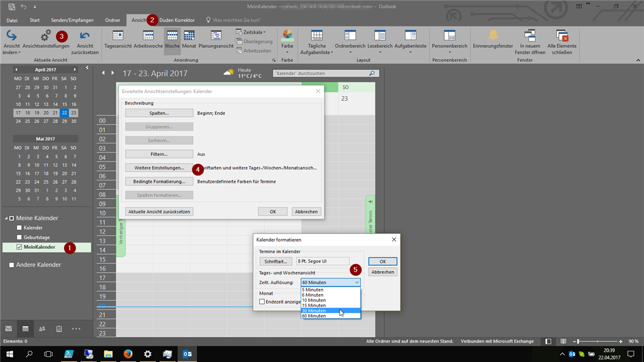Screen dimensions: 644x362
Task: Open Windows Start menu
Action: 9,353
